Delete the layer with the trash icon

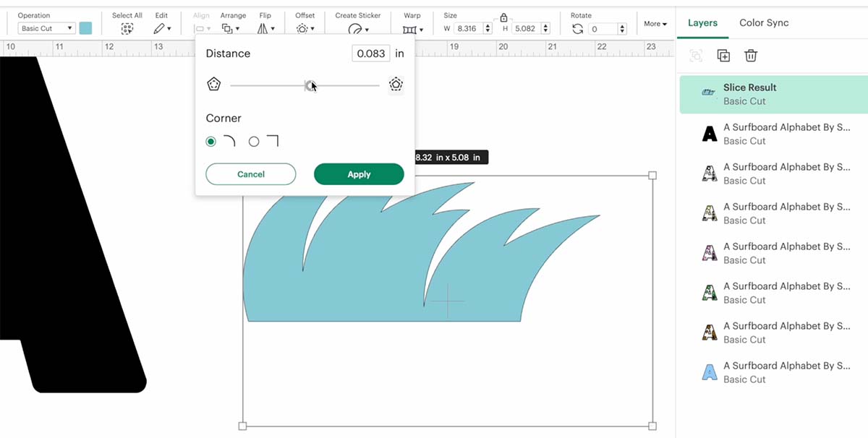pos(751,56)
